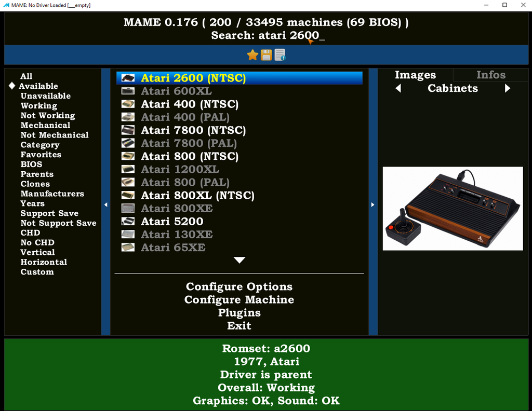Open the Years filter
Screen dimensions: 532x411
tap(33, 203)
